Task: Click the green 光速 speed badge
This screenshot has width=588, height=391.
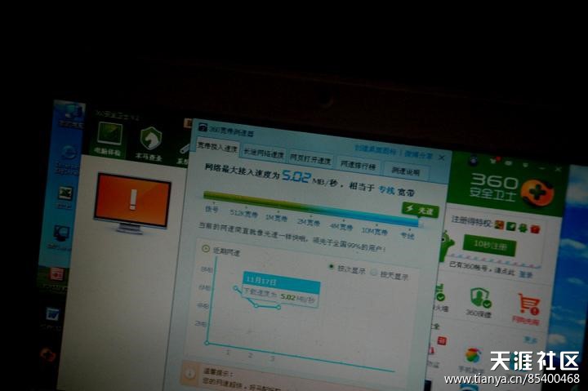Action: pyautogui.click(x=420, y=210)
